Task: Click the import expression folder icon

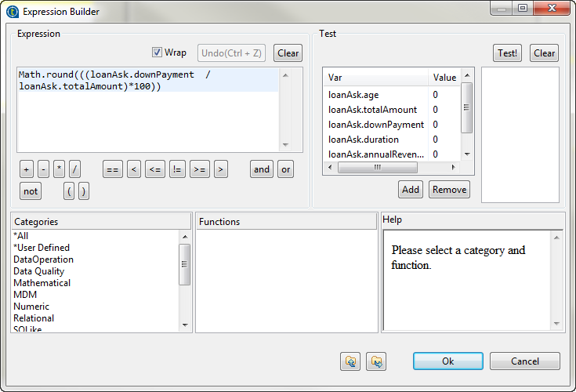Action: tap(351, 361)
